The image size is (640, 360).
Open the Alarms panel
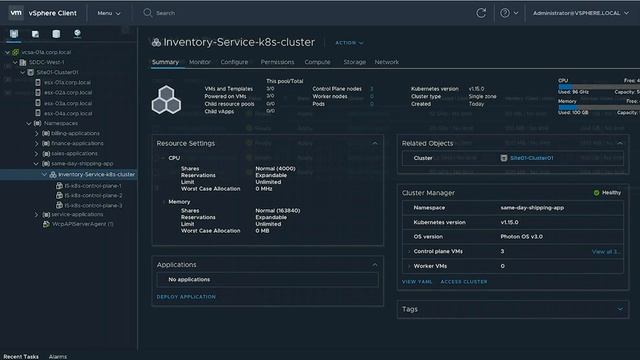coord(58,356)
